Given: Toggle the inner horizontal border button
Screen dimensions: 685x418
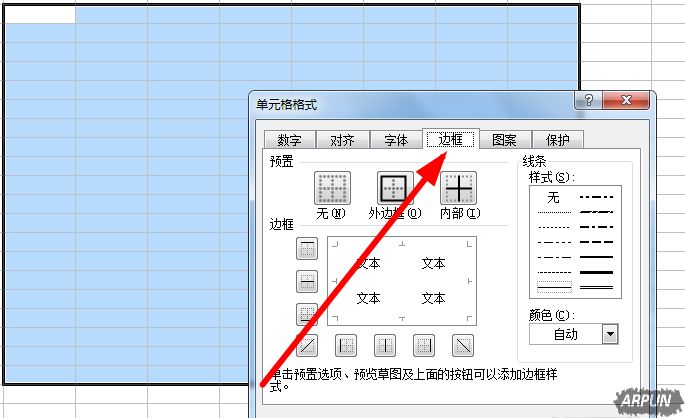Looking at the screenshot, I should (x=307, y=281).
